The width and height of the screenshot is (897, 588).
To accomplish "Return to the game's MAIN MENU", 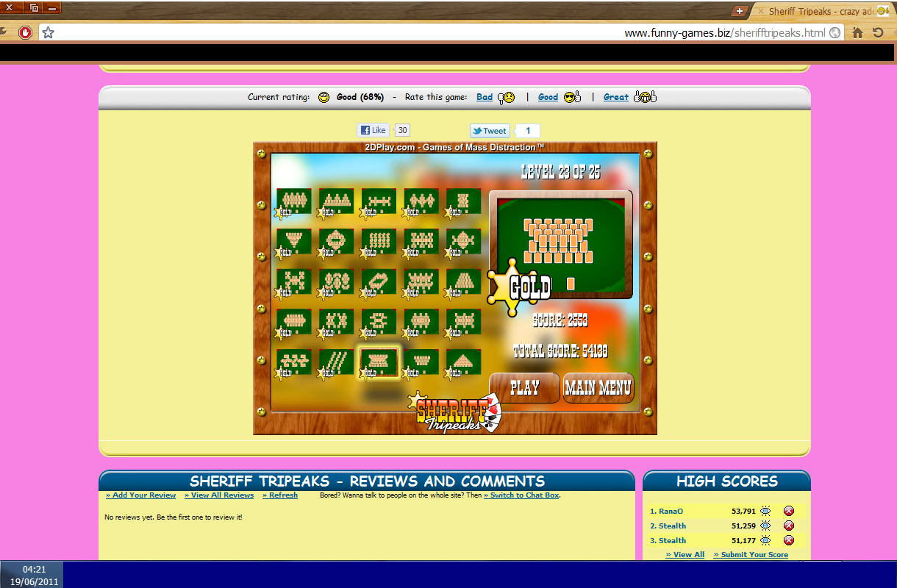I will pos(598,388).
